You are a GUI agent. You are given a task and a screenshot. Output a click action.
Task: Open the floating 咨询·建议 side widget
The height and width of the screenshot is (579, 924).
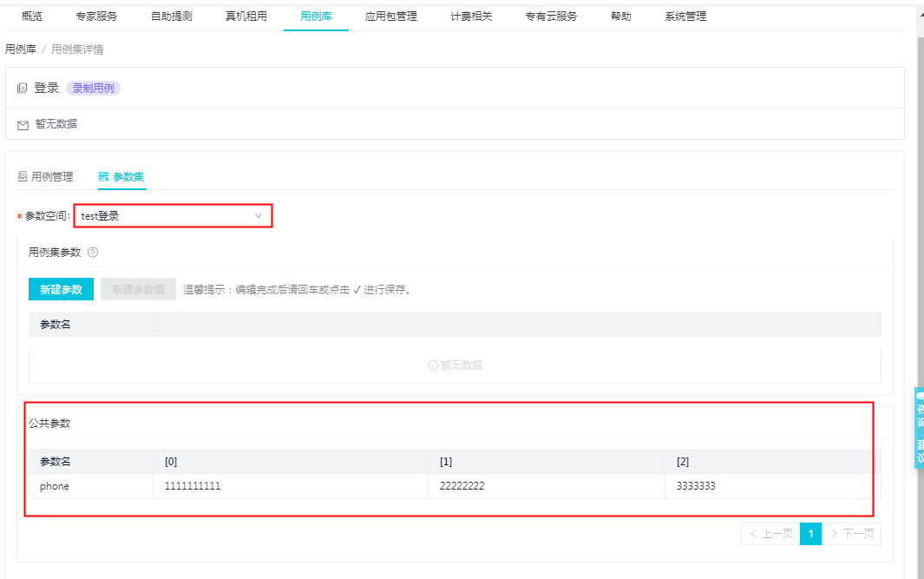click(919, 428)
